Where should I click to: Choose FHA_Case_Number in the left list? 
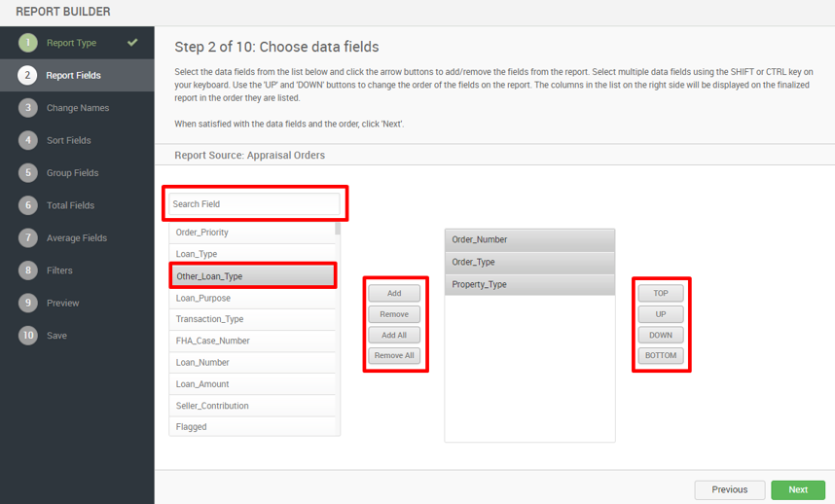[252, 341]
